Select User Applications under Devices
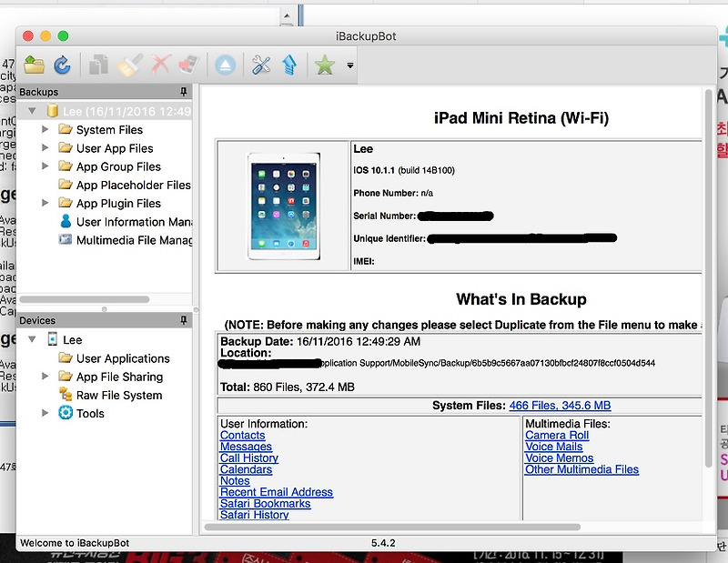The width and height of the screenshot is (728, 563). tap(123, 358)
